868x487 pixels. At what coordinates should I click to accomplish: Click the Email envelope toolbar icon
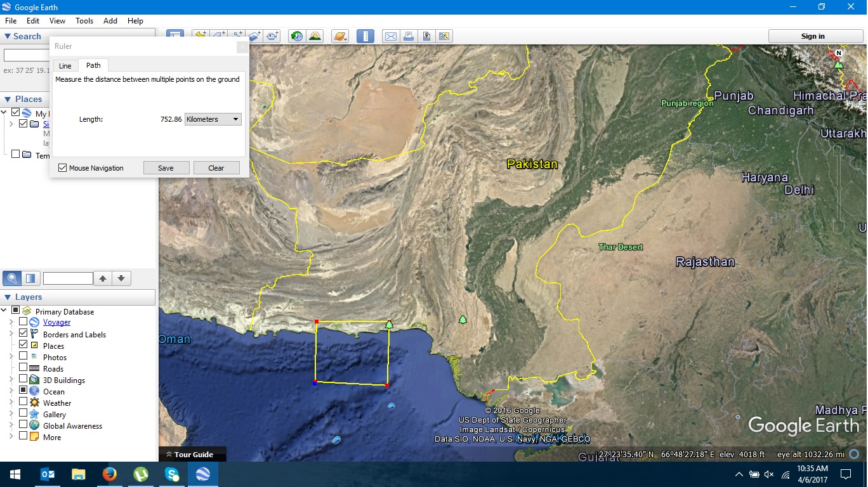point(390,36)
